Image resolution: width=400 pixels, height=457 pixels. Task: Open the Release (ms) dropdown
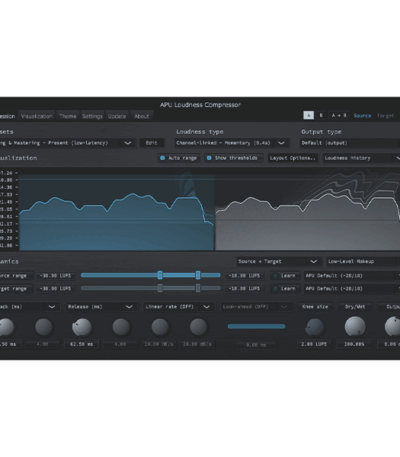[101, 307]
